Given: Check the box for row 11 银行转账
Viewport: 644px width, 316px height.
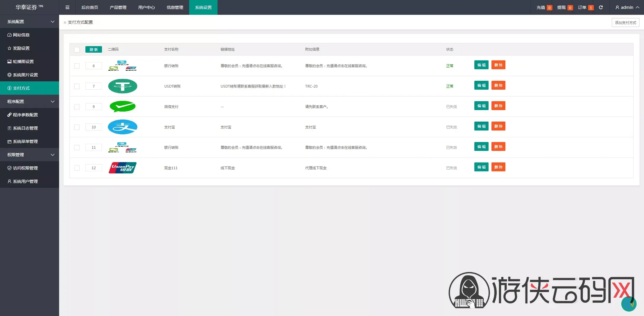Looking at the screenshot, I should point(77,147).
